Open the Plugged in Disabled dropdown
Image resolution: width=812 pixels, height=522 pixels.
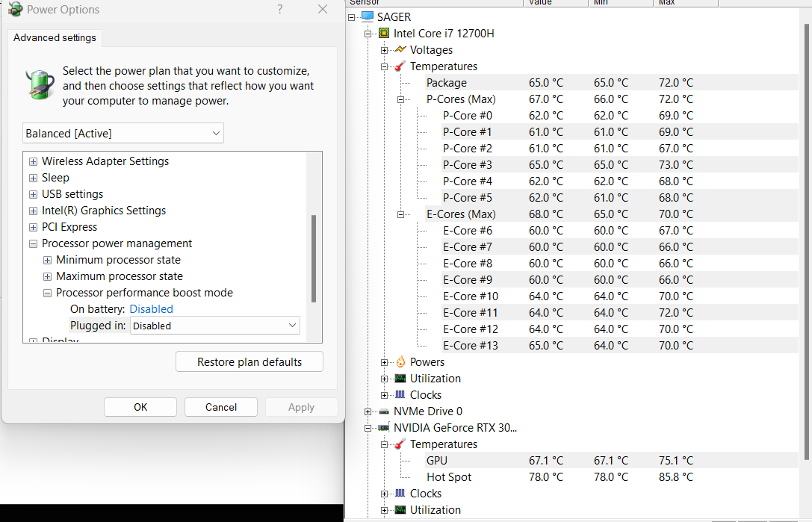coord(215,325)
